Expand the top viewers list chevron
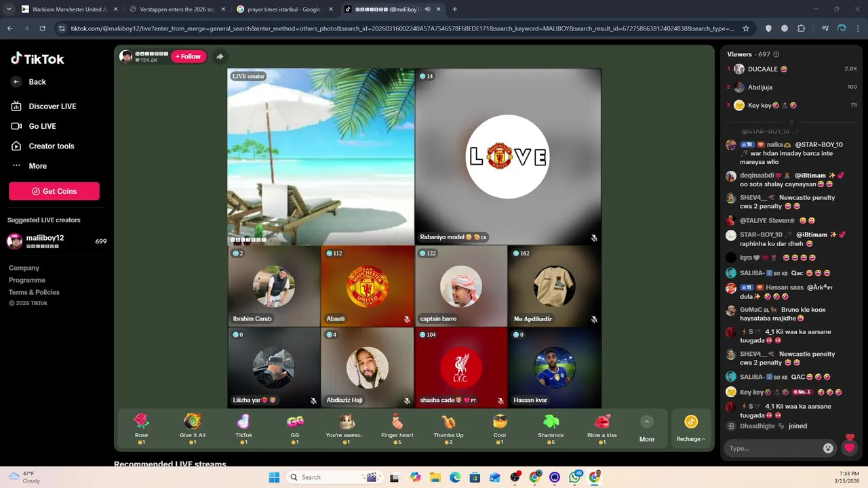Image resolution: width=868 pixels, height=488 pixels. point(791,123)
